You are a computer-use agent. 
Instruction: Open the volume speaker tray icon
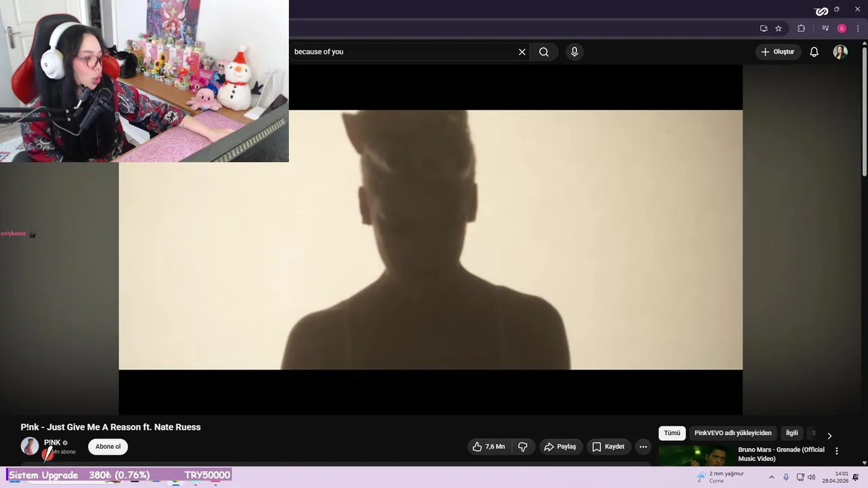[x=812, y=477]
